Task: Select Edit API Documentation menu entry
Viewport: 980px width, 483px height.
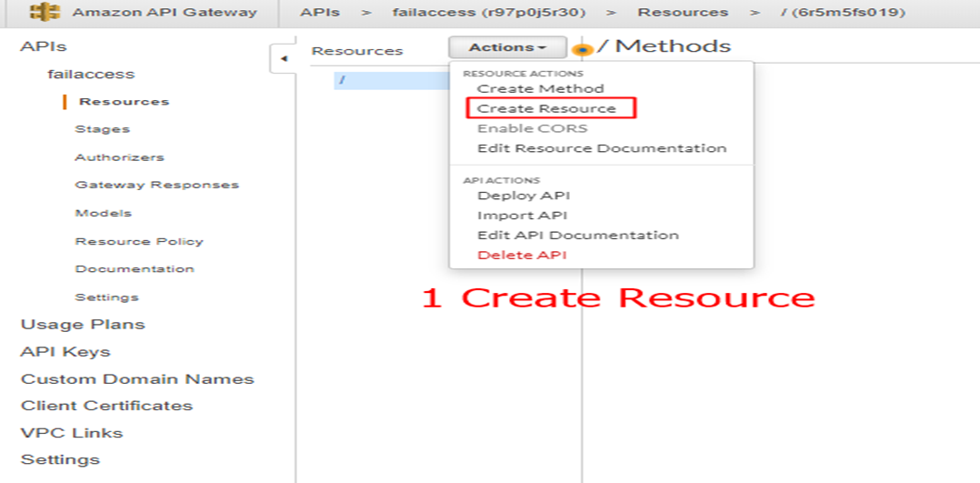Action: click(x=577, y=235)
